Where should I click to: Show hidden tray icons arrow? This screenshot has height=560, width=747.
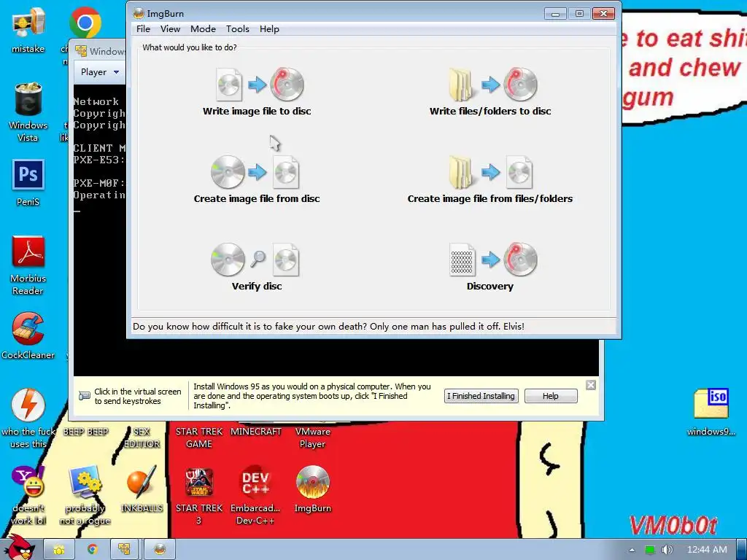pyautogui.click(x=632, y=550)
